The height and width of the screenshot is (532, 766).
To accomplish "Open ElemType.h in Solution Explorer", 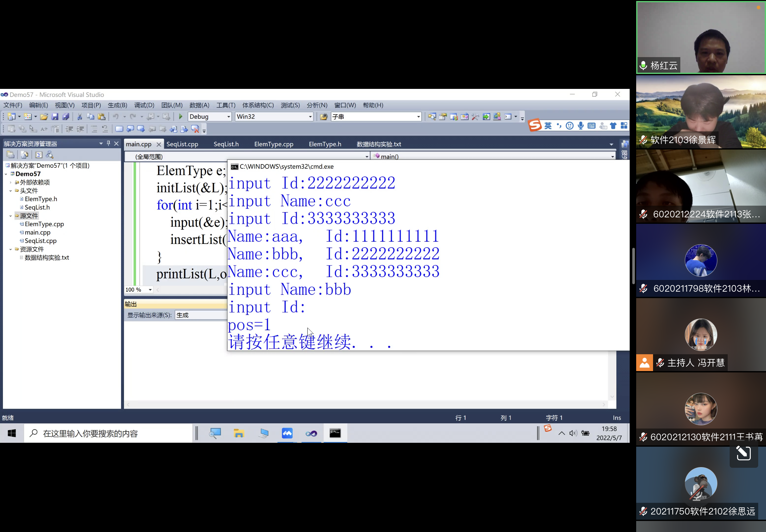I will click(x=41, y=199).
